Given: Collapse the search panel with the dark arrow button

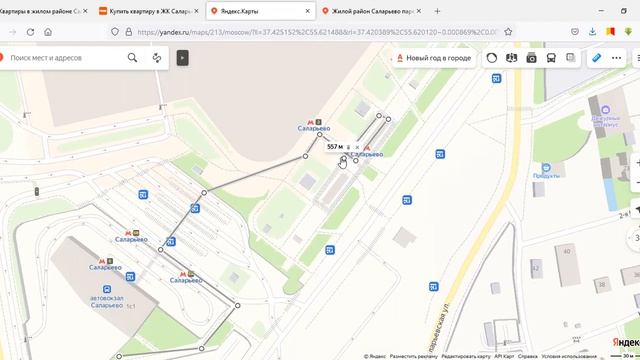Looking at the screenshot, I should (x=182, y=58).
